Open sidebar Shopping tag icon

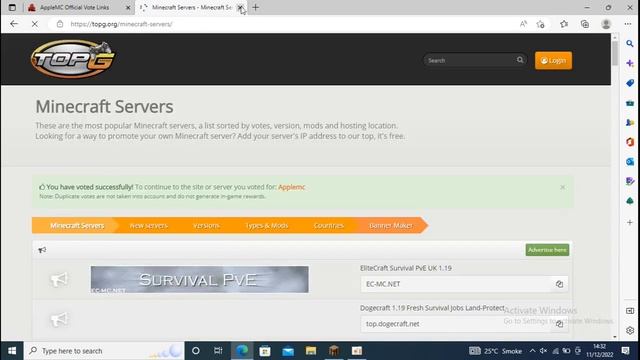click(x=630, y=83)
